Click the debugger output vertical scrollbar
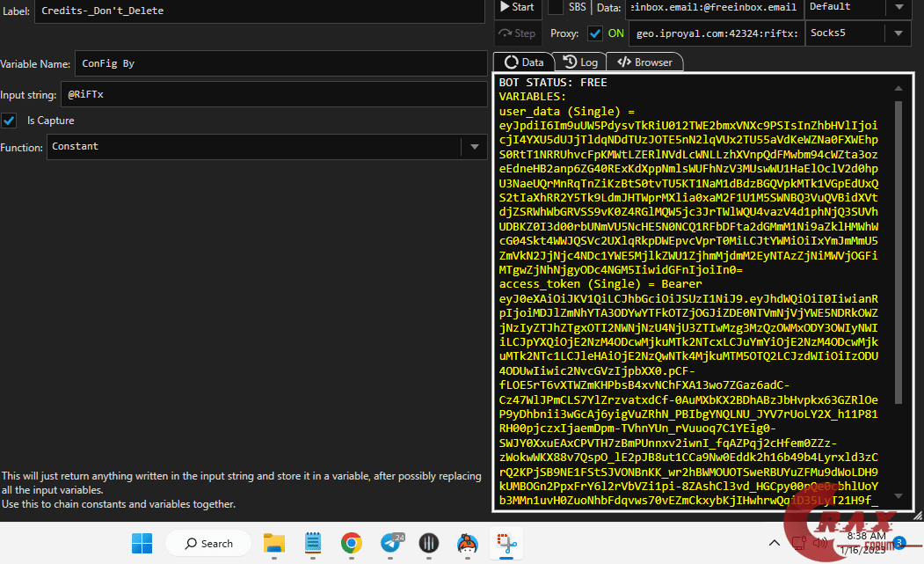This screenshot has height=564, width=924. [x=898, y=264]
